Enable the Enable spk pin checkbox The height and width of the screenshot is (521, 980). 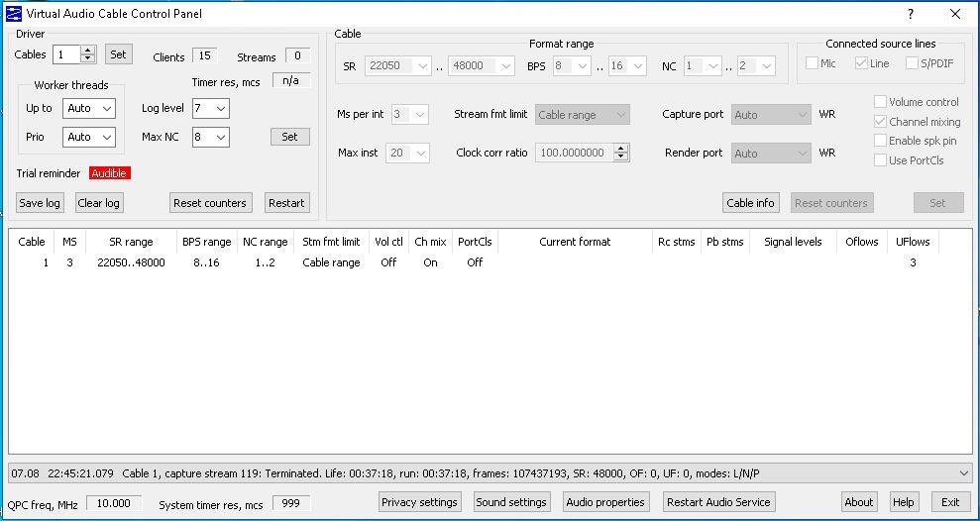880,142
